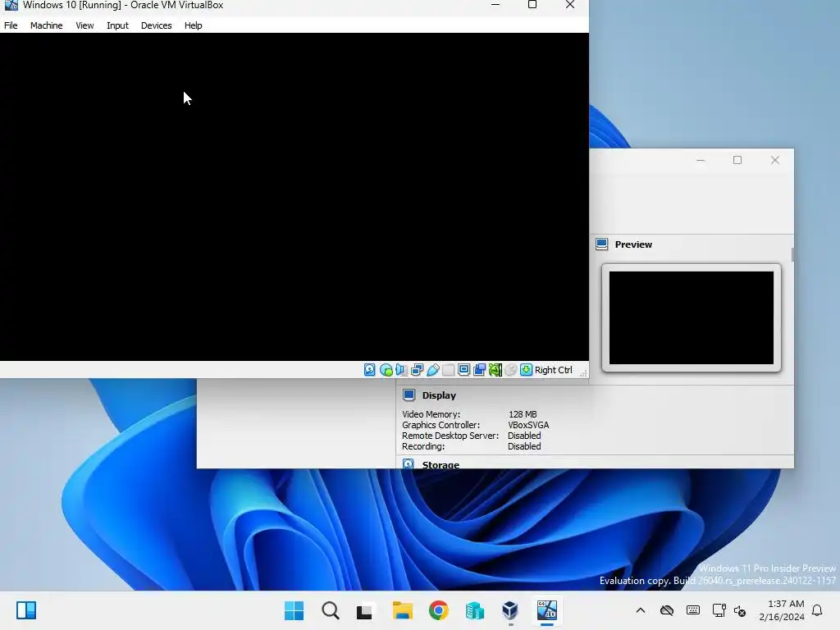
Task: Click the shared folders indicator icon
Action: [449, 370]
